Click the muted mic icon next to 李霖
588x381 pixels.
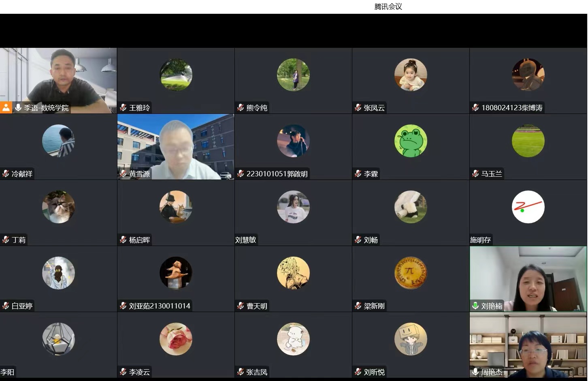click(x=358, y=174)
